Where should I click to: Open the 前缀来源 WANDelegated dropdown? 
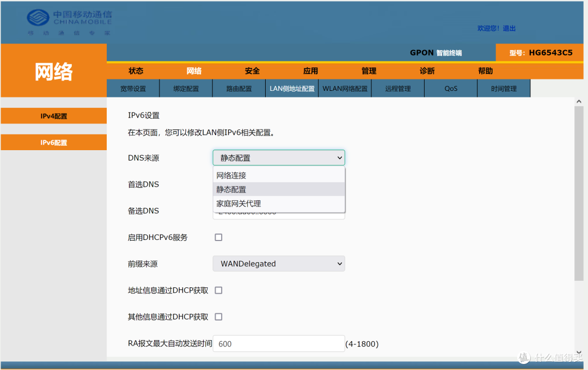(x=278, y=263)
